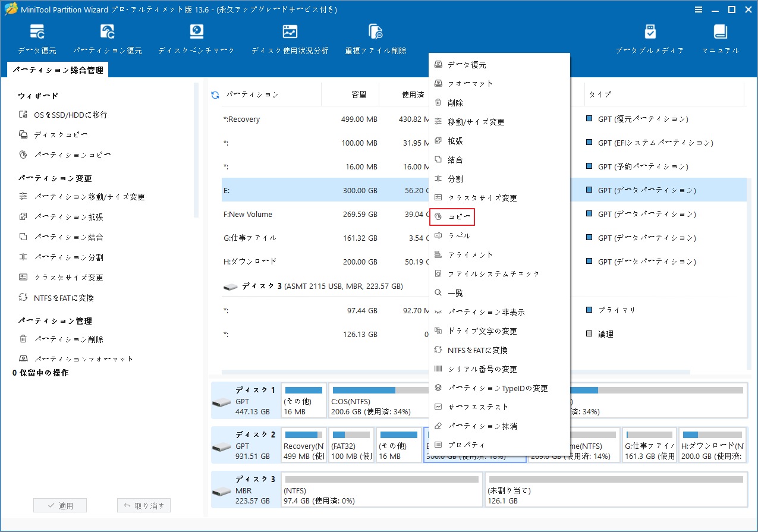Choose Delete Partition (パーティション削除) in sidebar

[61, 339]
